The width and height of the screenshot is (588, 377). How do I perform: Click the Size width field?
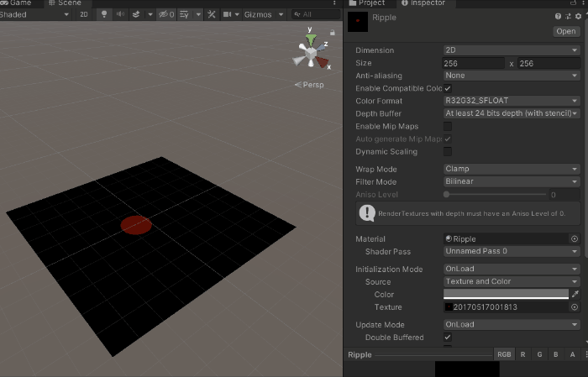474,63
